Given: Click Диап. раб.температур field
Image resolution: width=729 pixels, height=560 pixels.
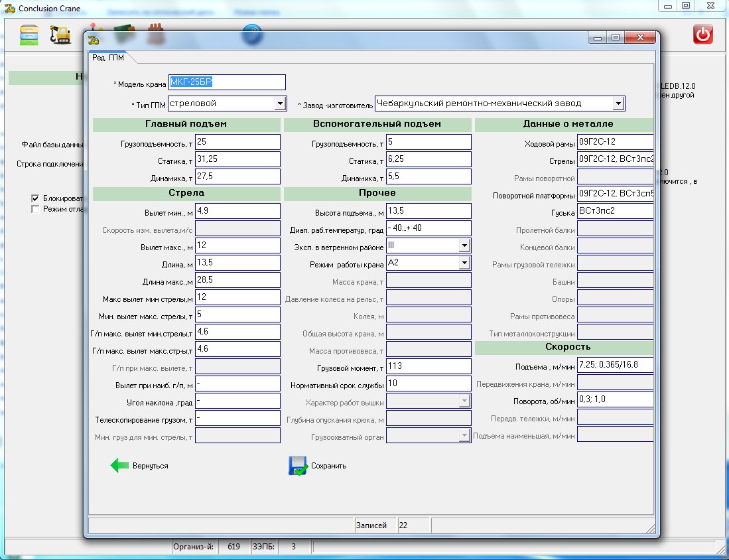Looking at the screenshot, I should (x=429, y=228).
